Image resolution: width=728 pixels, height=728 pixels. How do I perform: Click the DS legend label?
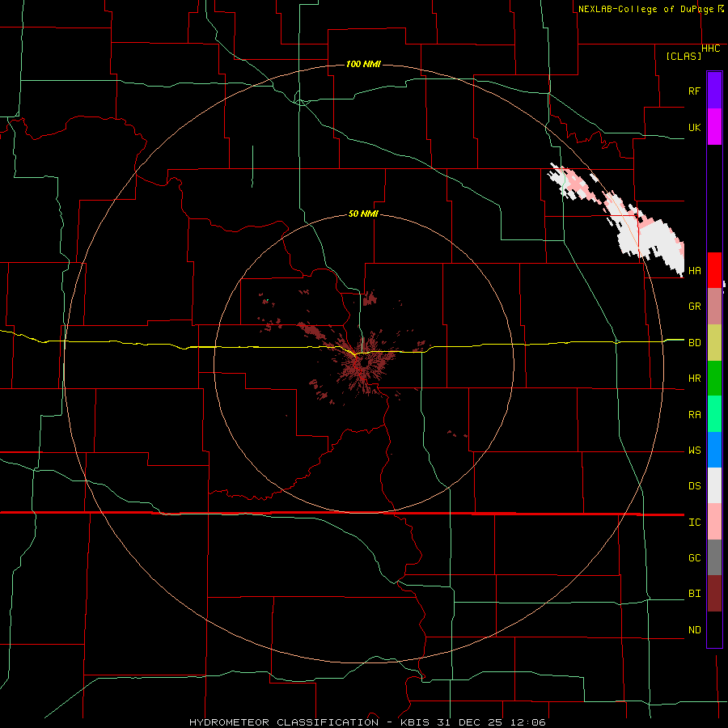(x=694, y=485)
